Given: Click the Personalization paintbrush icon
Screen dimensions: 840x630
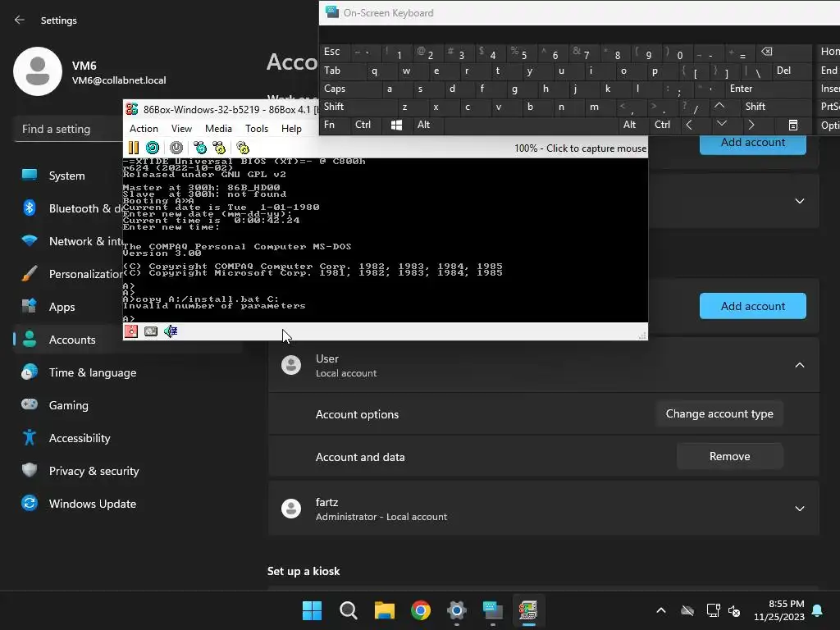Looking at the screenshot, I should 30,274.
